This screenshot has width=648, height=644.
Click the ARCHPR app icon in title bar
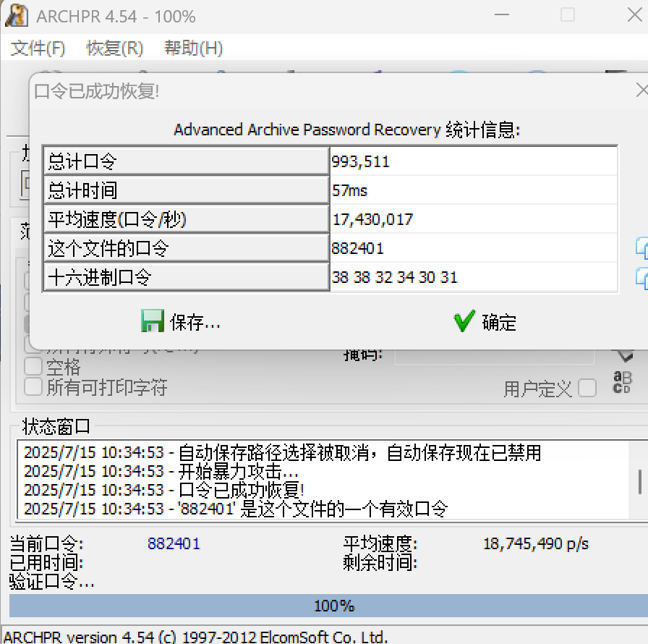pos(17,15)
